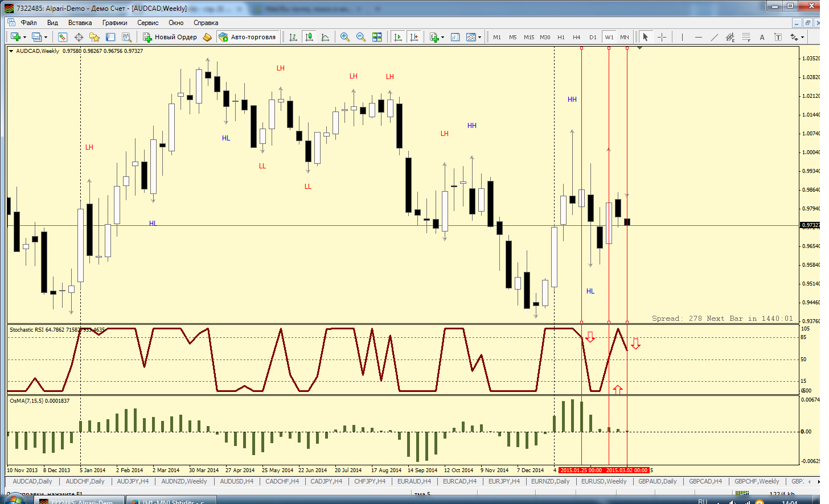Zoom in on the chart
The height and width of the screenshot is (504, 829).
point(344,37)
